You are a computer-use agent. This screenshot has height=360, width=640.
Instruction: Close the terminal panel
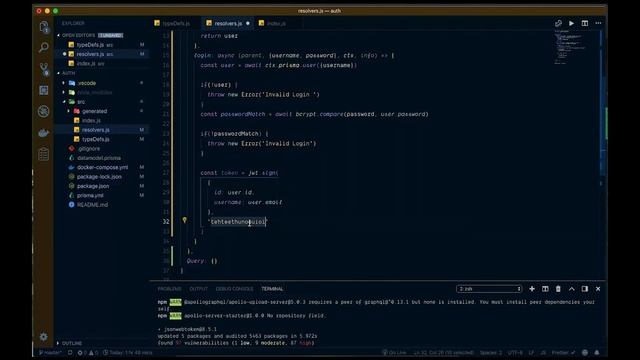[598, 289]
